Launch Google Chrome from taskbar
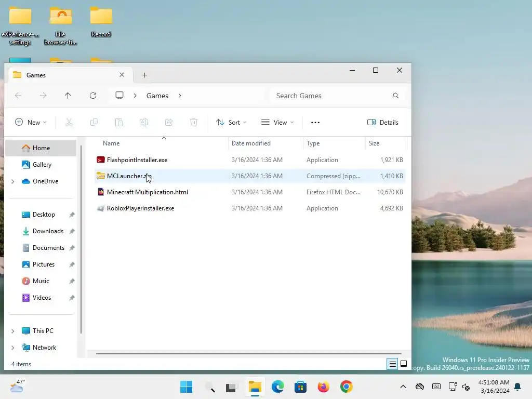The image size is (532, 399). (347, 387)
